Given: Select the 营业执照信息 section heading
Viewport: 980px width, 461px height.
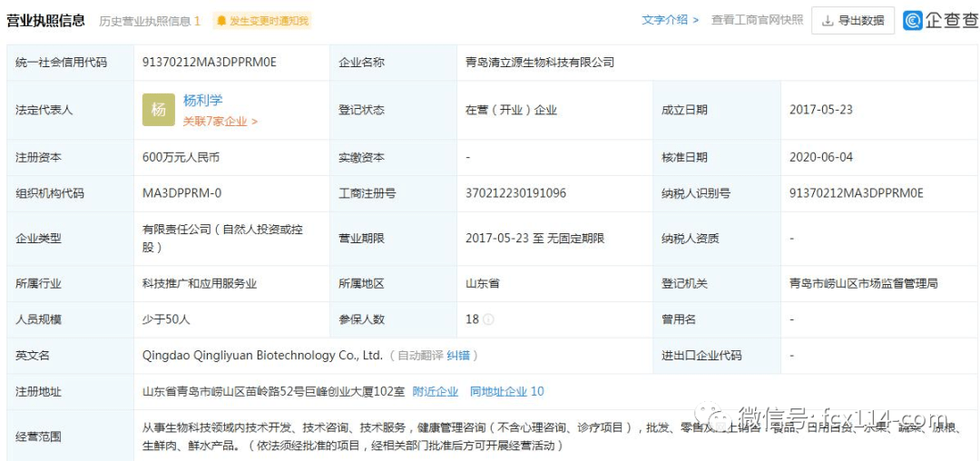Looking at the screenshot, I should pos(45,20).
